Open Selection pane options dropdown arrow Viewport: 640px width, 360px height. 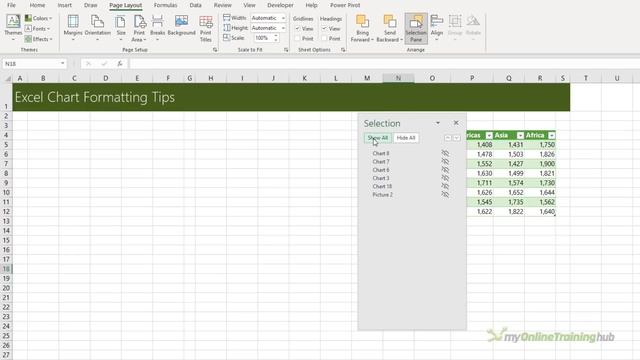point(438,123)
